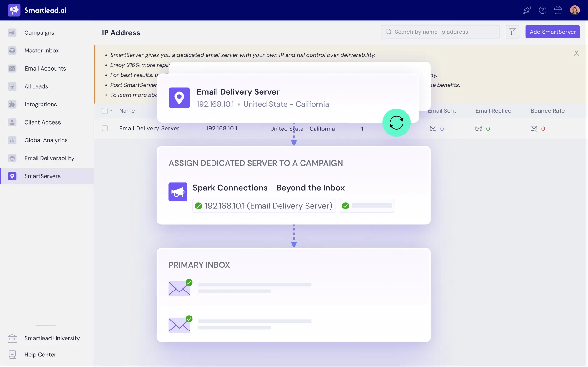This screenshot has height=367, width=588.
Task: Select SmartServers in sidebar
Action: 47,176
